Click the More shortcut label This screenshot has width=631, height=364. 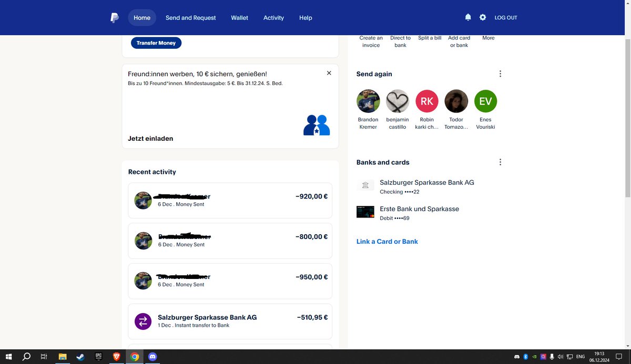488,38
